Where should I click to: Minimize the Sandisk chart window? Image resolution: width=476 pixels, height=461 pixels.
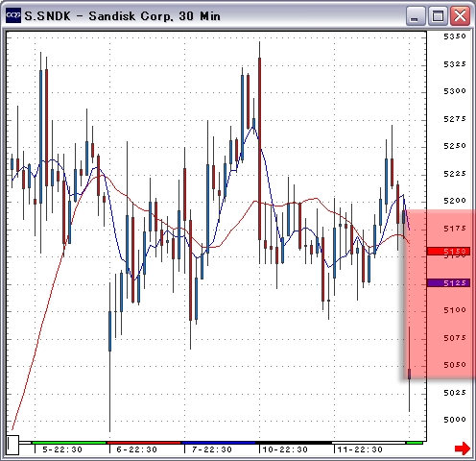tap(415, 15)
